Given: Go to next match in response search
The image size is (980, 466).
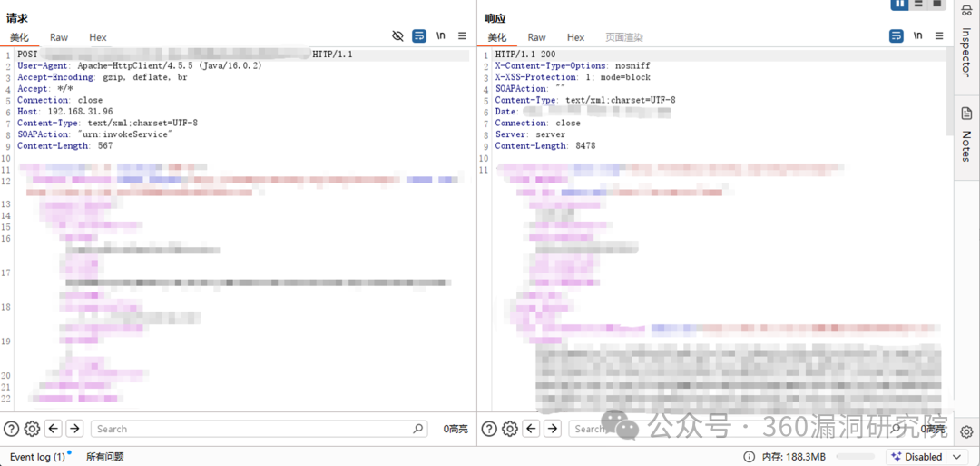Looking at the screenshot, I should point(553,429).
